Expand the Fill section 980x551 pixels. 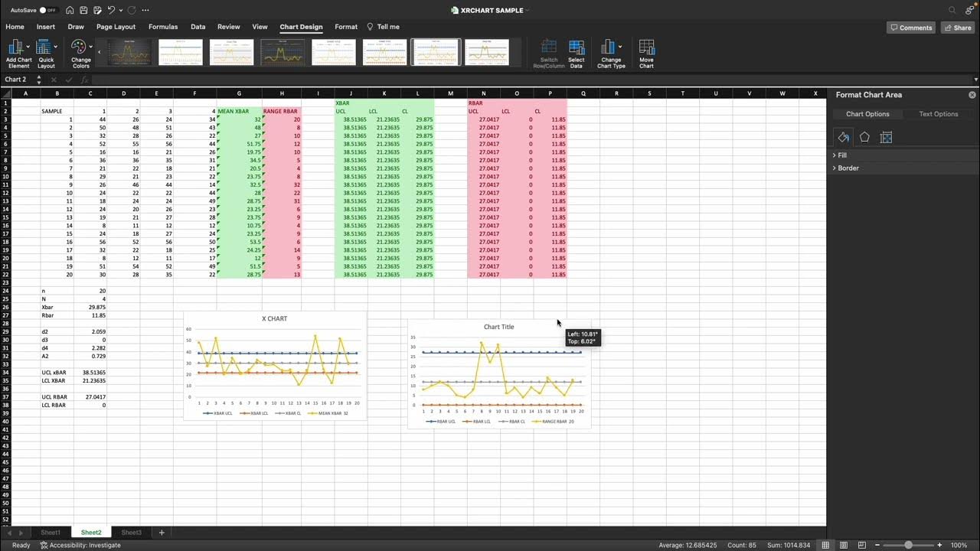click(840, 155)
